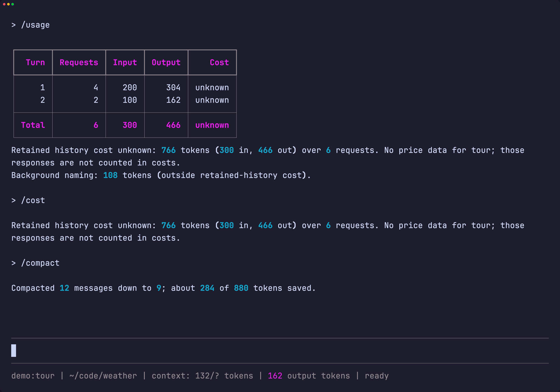
Task: Click "unknown" cost for turn 2
Action: tap(212, 100)
